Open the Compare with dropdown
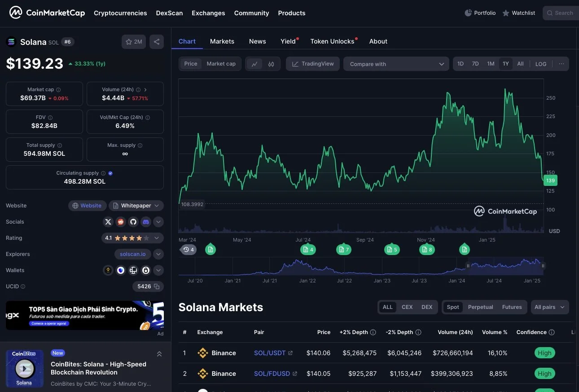This screenshot has height=392, width=579. [396, 64]
